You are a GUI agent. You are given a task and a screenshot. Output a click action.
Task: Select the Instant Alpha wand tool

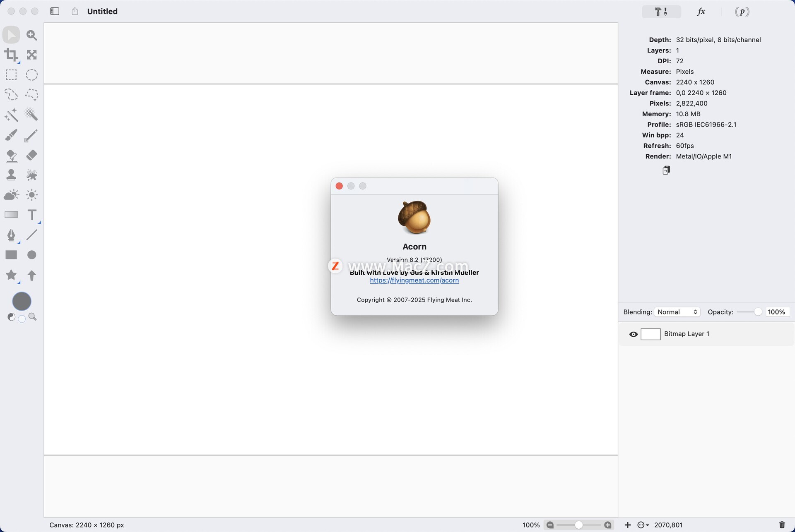[x=32, y=115]
